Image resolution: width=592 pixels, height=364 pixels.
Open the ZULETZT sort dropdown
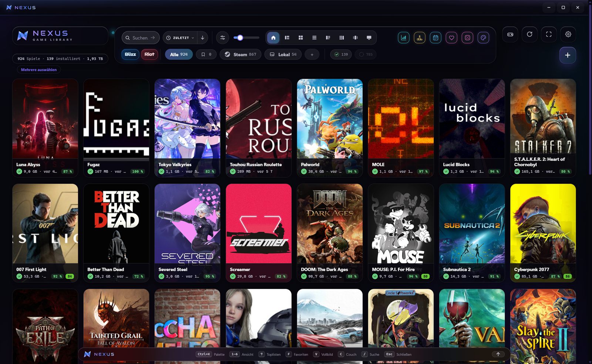(180, 38)
